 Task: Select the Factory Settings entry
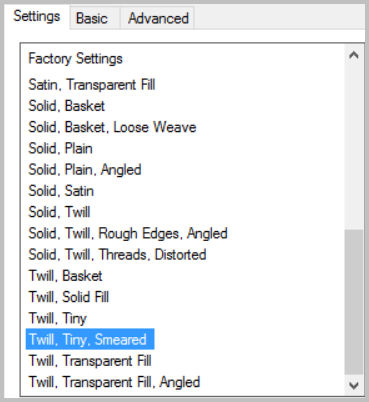point(75,59)
